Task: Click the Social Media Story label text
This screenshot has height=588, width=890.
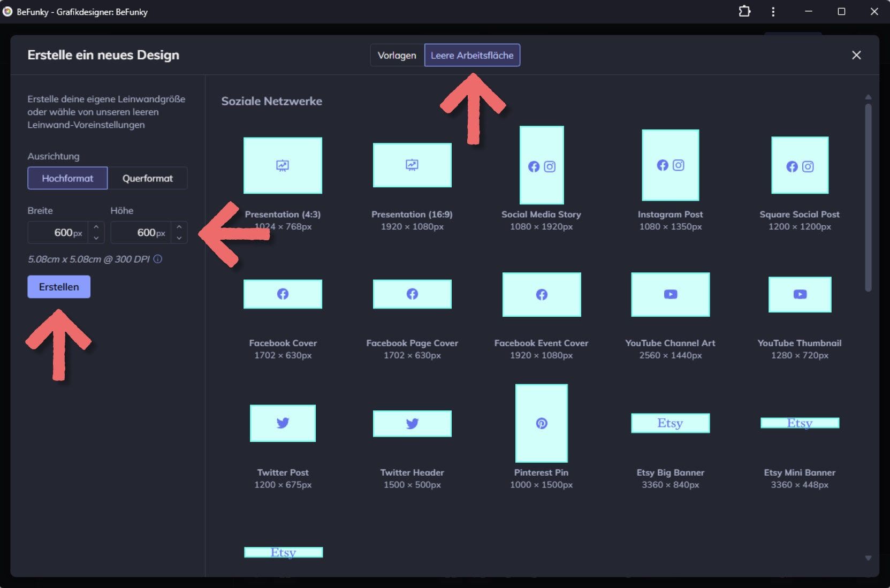Action: click(541, 214)
